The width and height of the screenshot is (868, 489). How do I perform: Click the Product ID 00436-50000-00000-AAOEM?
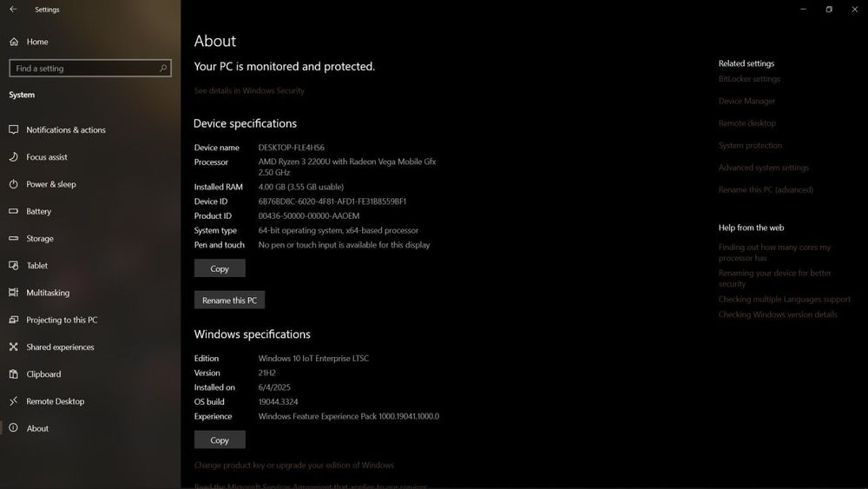click(309, 216)
